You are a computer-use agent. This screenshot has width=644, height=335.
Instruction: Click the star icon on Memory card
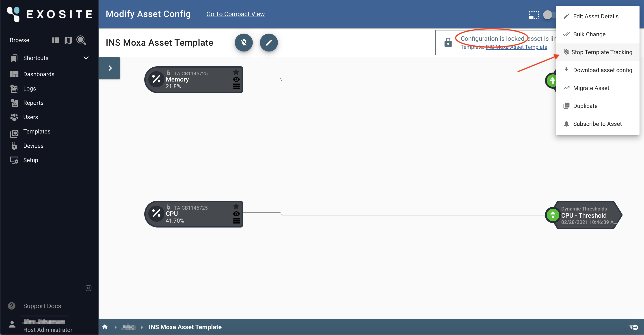[x=236, y=72]
